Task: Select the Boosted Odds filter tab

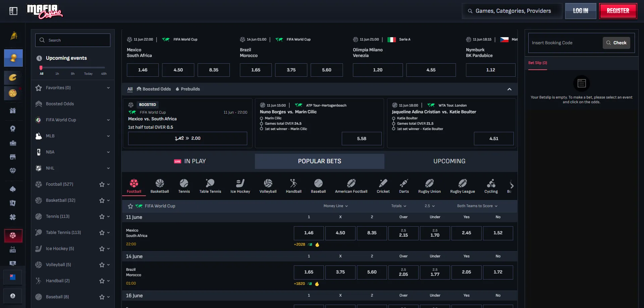Action: click(x=154, y=89)
